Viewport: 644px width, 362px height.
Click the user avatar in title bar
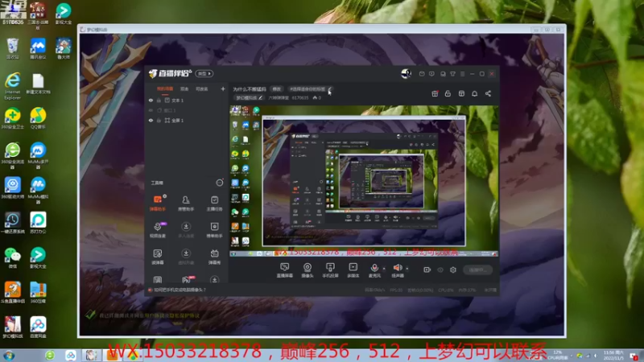pos(406,73)
